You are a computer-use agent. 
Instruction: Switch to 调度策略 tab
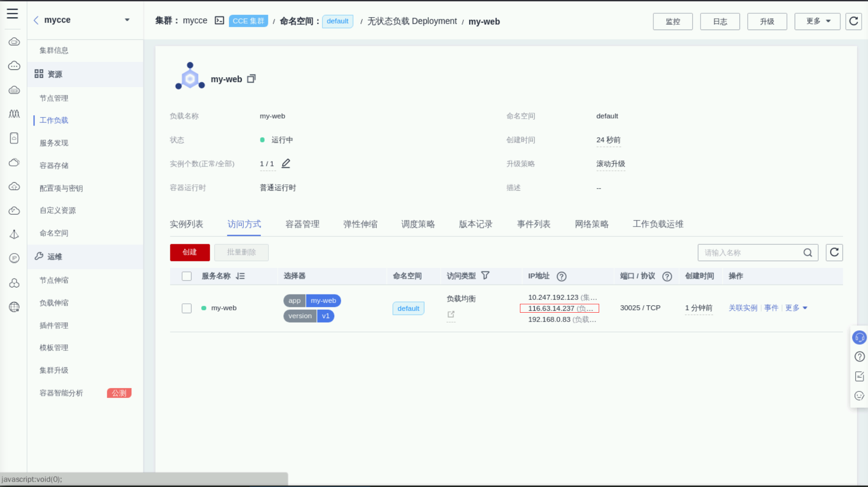(418, 225)
